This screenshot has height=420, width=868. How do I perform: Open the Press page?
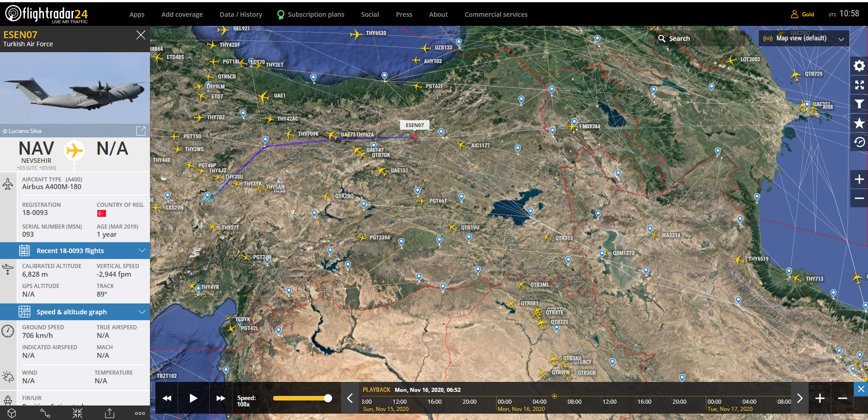click(x=404, y=15)
